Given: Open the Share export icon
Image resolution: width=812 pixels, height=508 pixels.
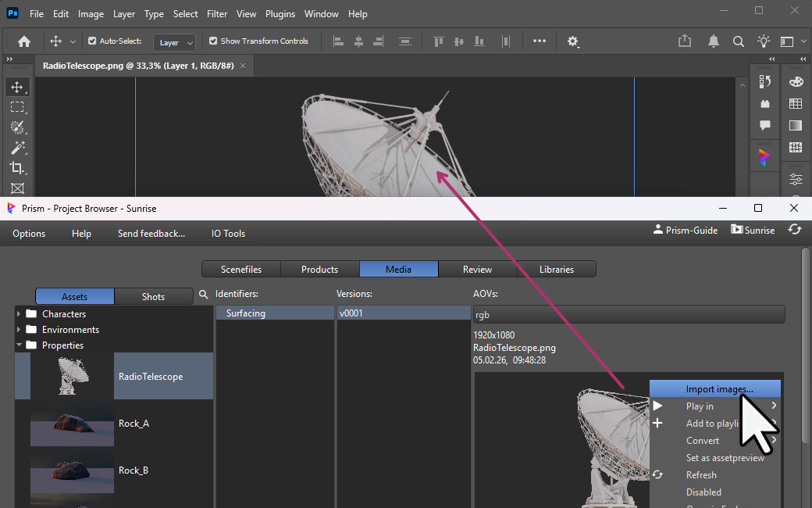Looking at the screenshot, I should click(685, 41).
